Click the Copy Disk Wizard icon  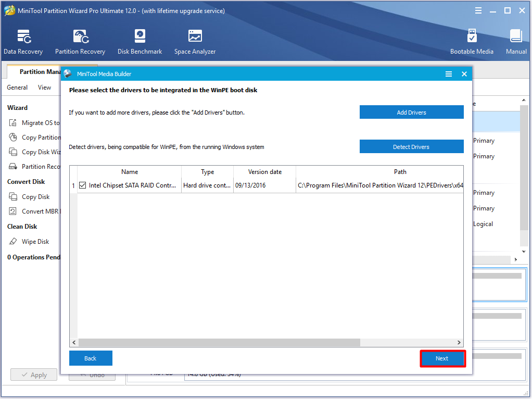point(13,152)
